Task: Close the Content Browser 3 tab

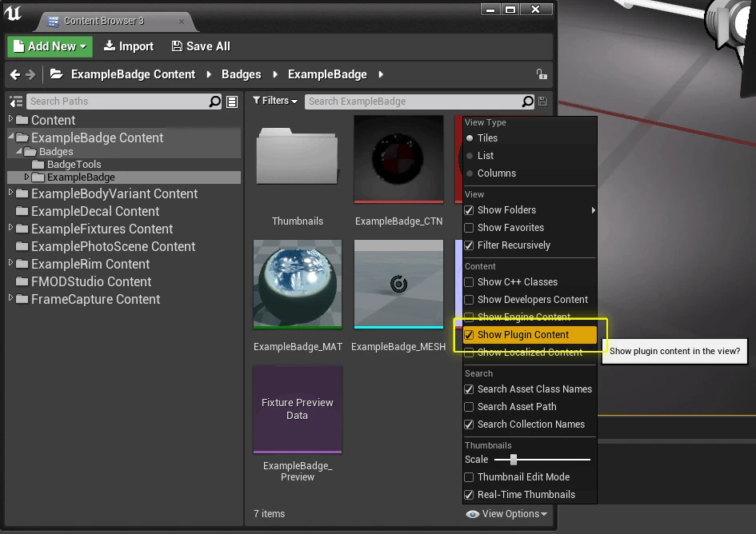Action: tap(182, 22)
